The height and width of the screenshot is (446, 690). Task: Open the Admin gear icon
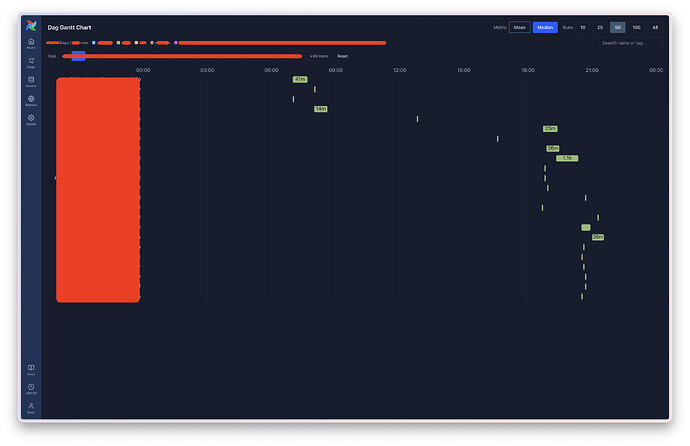click(x=31, y=119)
